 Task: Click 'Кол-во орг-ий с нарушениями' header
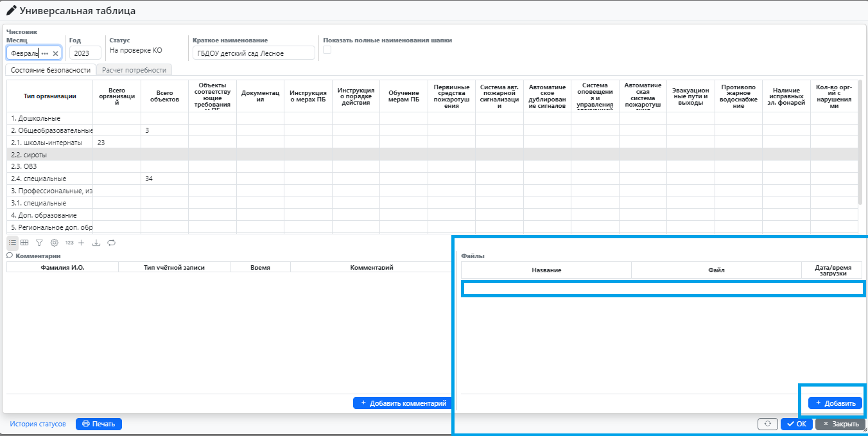tap(834, 96)
